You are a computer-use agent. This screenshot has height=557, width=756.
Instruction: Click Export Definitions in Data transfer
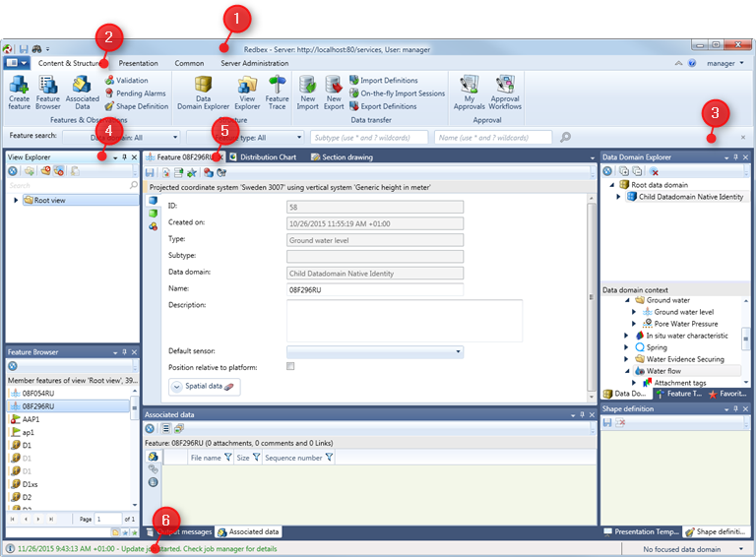(387, 106)
